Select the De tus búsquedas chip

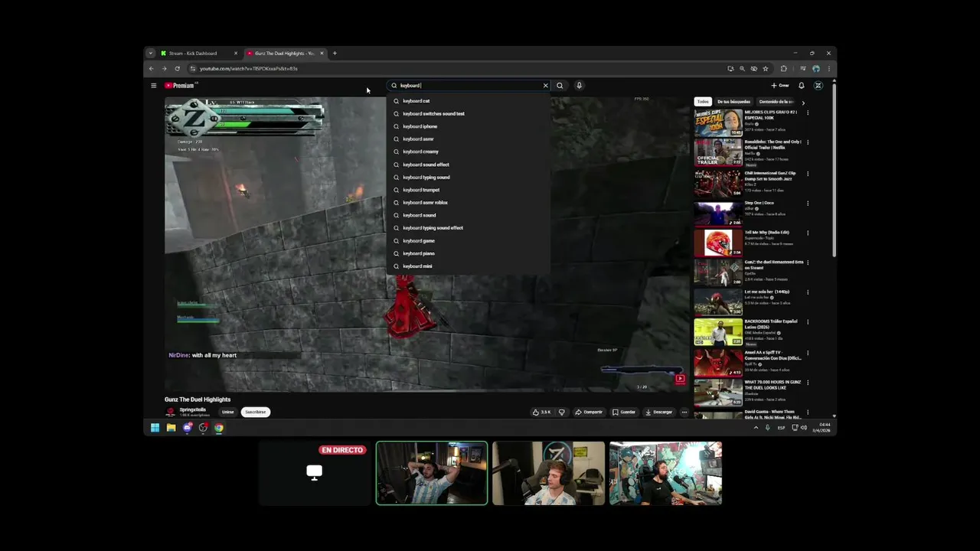(733, 102)
